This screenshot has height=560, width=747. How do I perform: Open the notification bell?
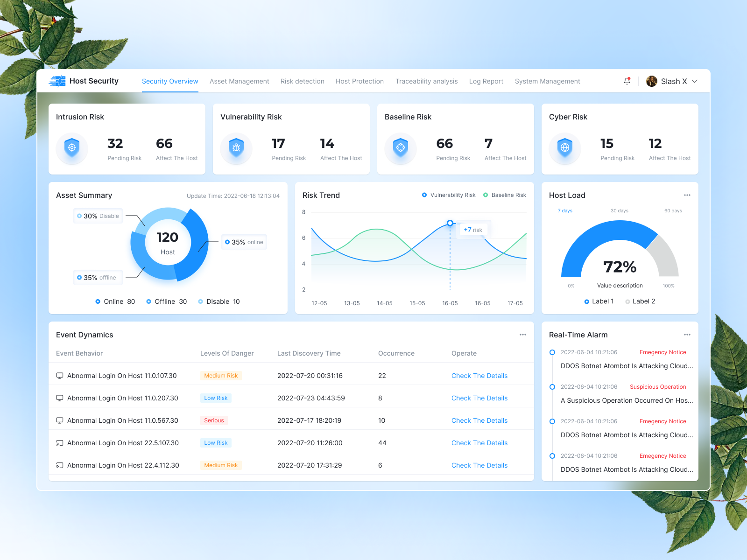pos(627,81)
